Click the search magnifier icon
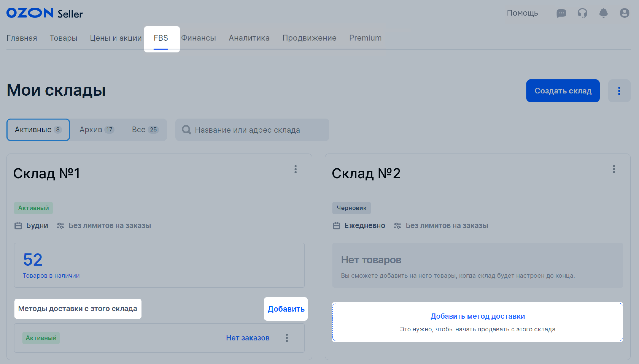The height and width of the screenshot is (364, 639). click(186, 130)
